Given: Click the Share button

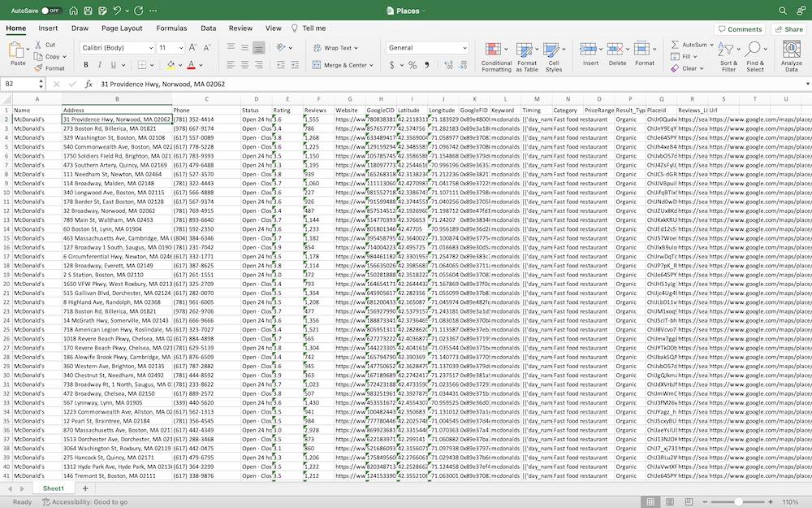Looking at the screenshot, I should (x=788, y=28).
